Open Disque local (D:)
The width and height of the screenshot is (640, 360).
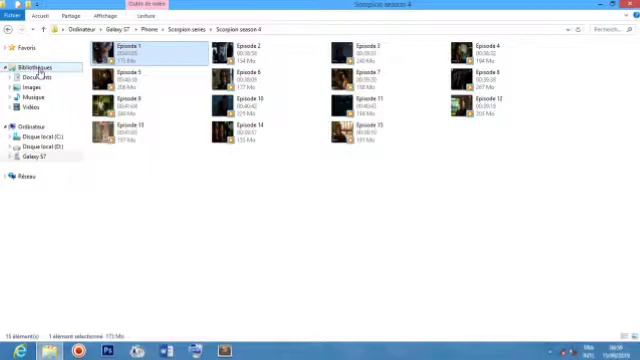tap(42, 147)
